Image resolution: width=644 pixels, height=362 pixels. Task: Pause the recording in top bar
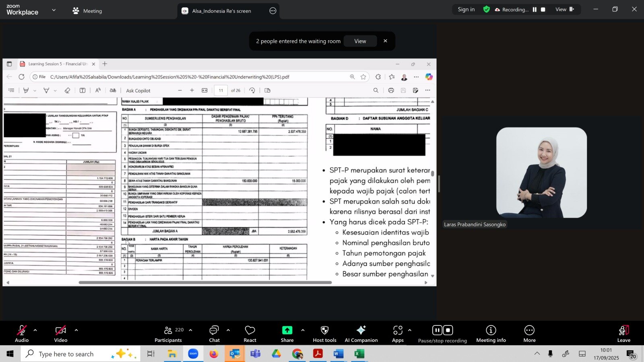point(535,10)
